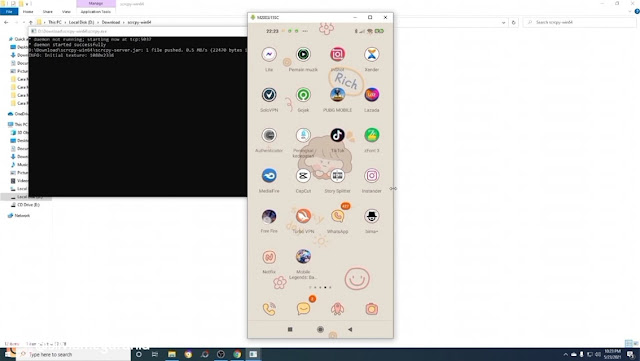Screen dimensions: 640x361
Task: Launch the SoloVPN app
Action: (x=269, y=95)
